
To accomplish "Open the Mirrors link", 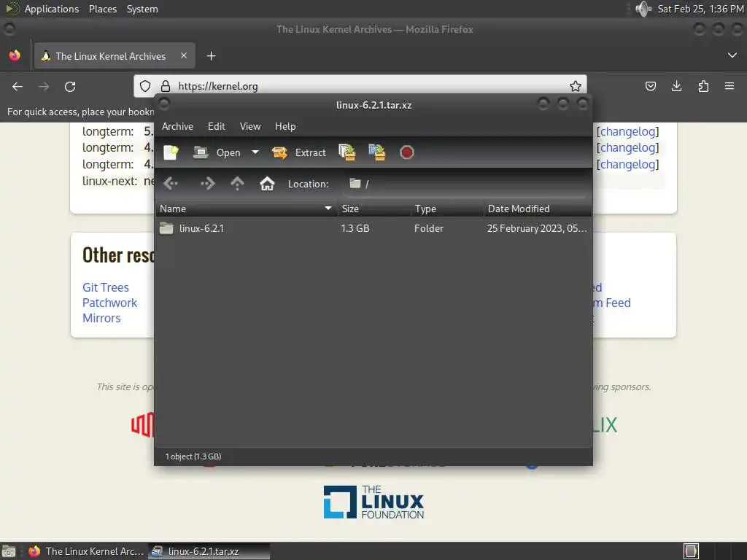I will (101, 318).
